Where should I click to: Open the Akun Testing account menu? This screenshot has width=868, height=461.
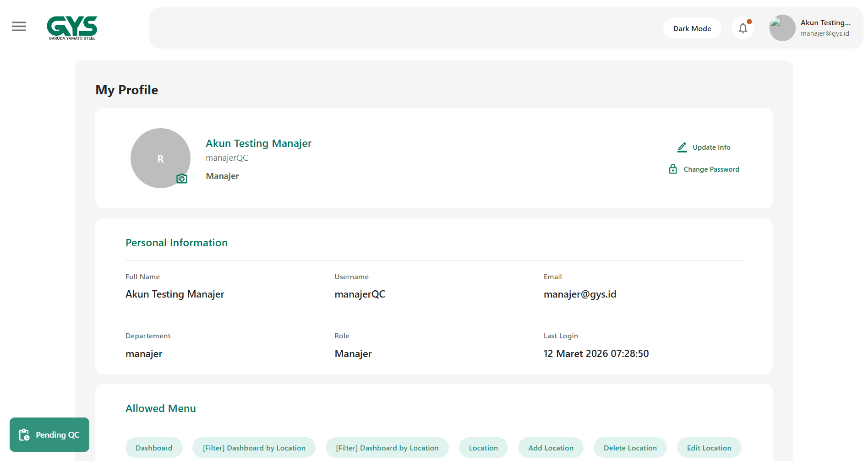click(x=825, y=28)
